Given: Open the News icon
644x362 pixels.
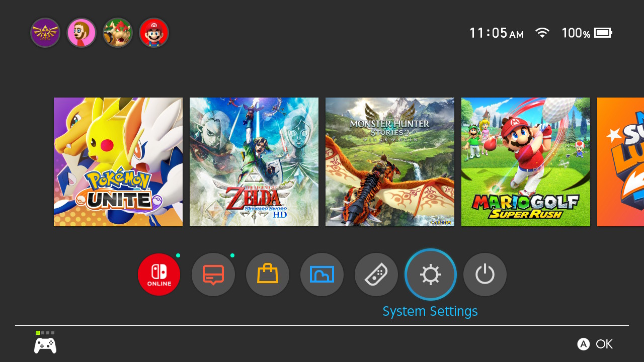Looking at the screenshot, I should [213, 275].
